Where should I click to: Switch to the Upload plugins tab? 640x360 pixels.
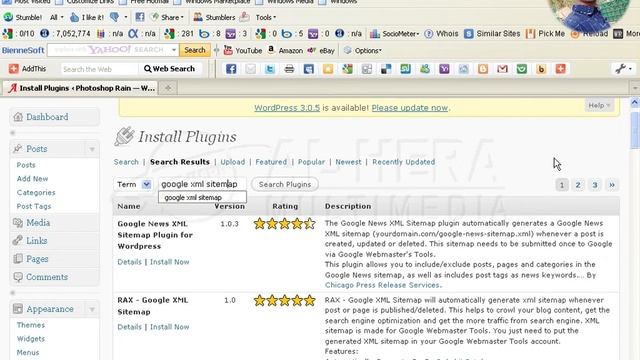233,162
